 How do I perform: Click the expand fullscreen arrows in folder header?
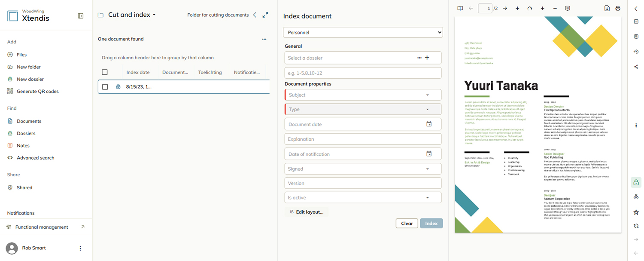pyautogui.click(x=265, y=15)
